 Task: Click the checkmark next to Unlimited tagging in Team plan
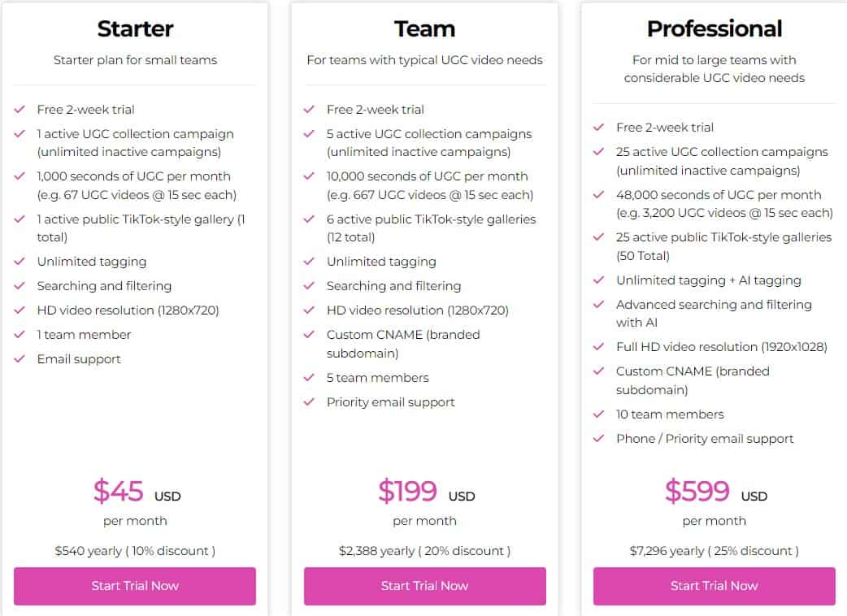click(310, 262)
